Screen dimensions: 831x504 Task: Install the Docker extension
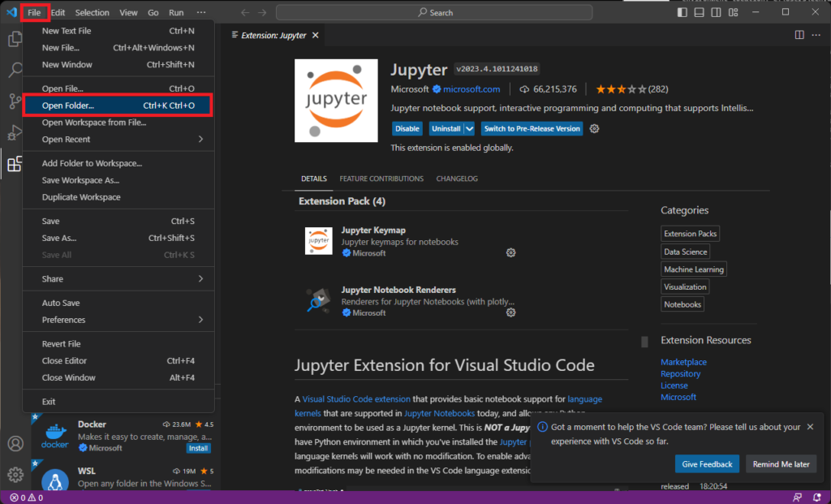pyautogui.click(x=198, y=448)
